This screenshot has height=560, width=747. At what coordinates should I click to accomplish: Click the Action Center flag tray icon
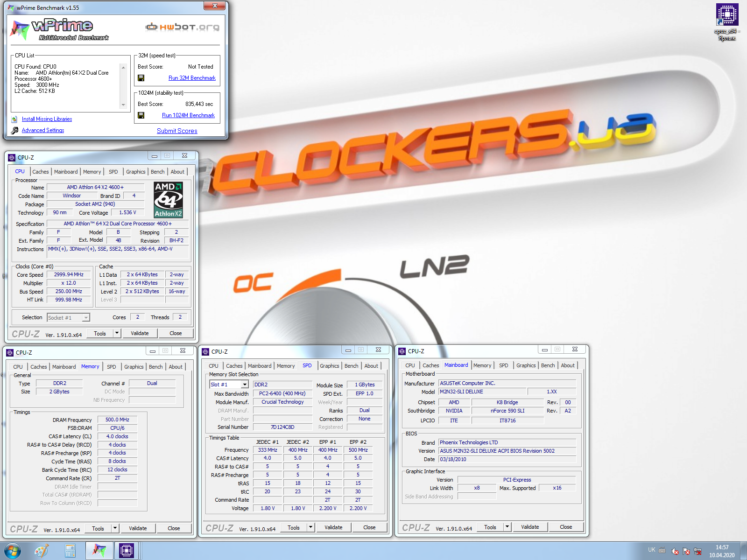[686, 551]
